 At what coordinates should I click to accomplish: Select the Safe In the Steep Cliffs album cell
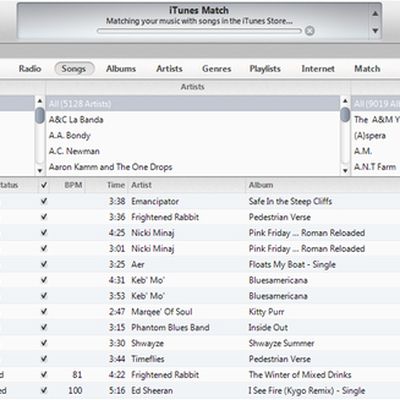(290, 201)
